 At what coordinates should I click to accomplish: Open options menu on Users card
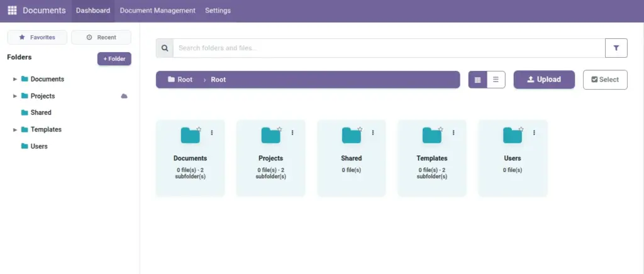coord(534,133)
